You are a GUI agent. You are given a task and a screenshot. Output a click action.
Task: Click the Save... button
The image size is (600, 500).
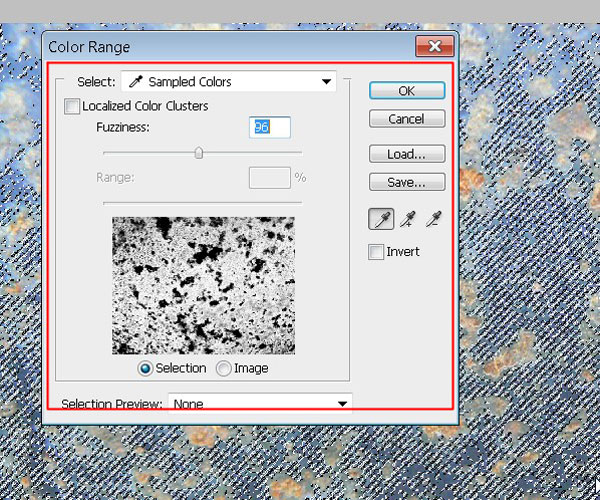pos(406,182)
